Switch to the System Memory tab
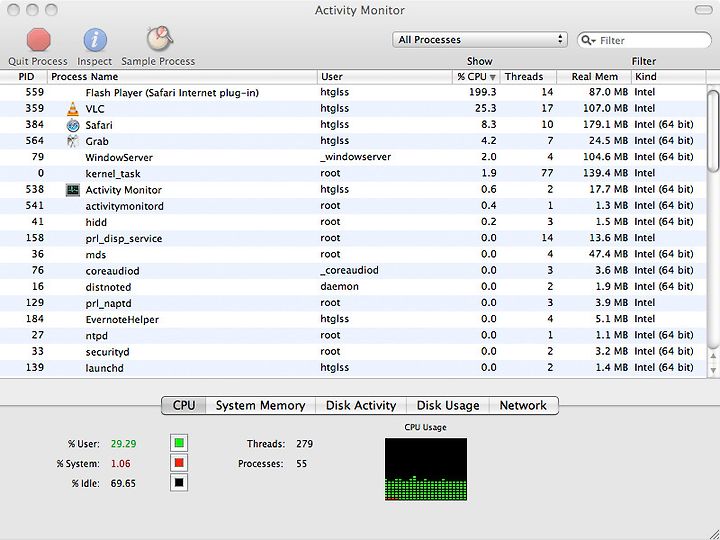Screen dimensions: 720x540 [x=260, y=405]
